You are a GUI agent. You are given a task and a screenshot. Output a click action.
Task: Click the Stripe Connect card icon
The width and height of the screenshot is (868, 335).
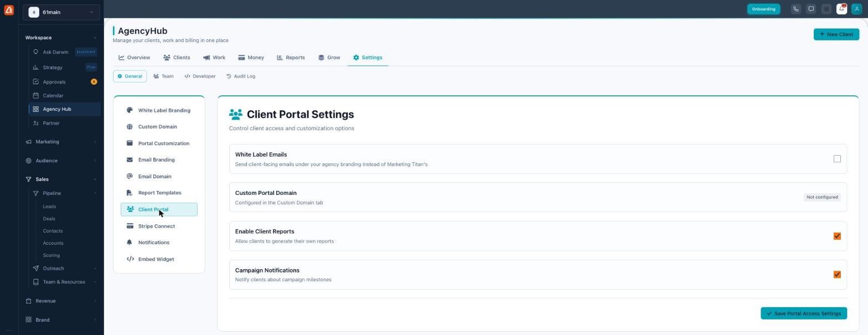pos(130,226)
